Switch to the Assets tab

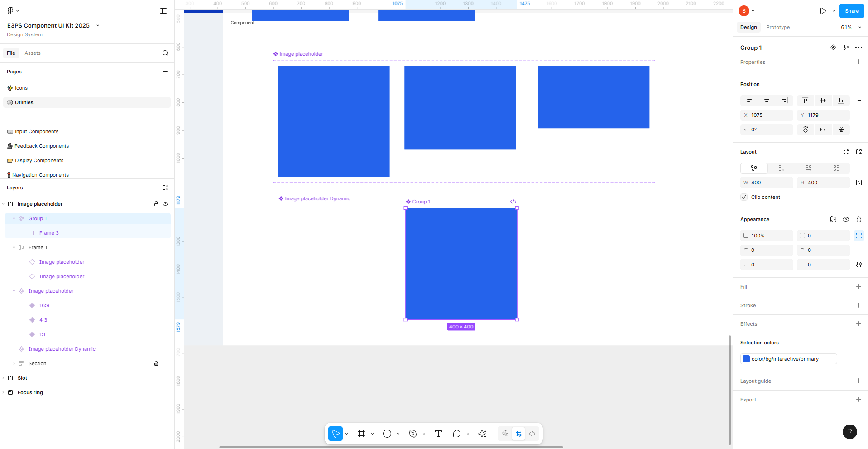click(x=33, y=53)
